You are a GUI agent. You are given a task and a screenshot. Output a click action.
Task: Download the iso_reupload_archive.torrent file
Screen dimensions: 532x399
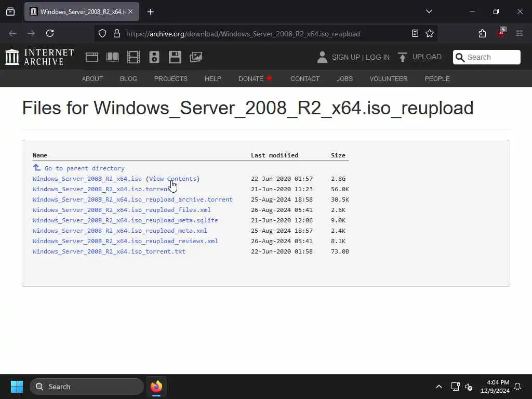(132, 199)
